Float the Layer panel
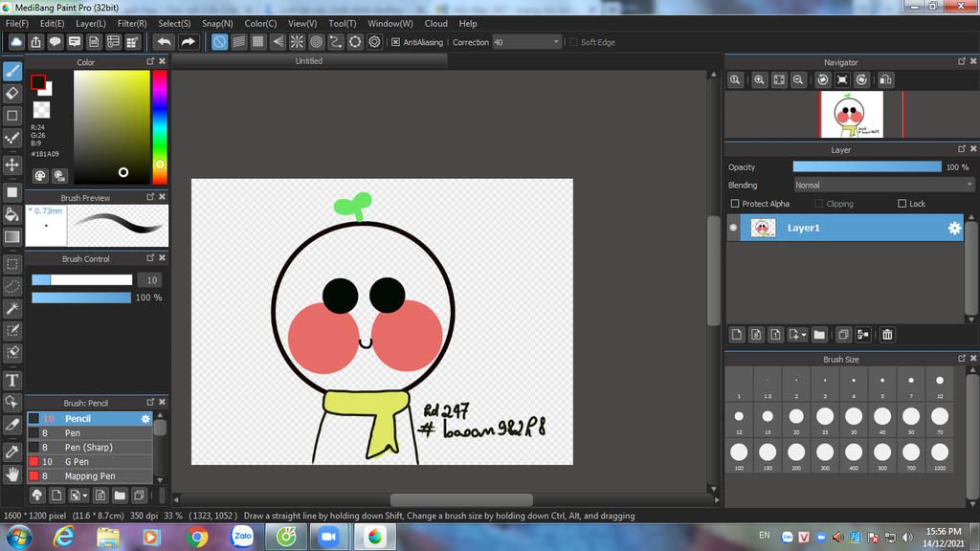Viewport: 980px width, 551px height. [962, 148]
